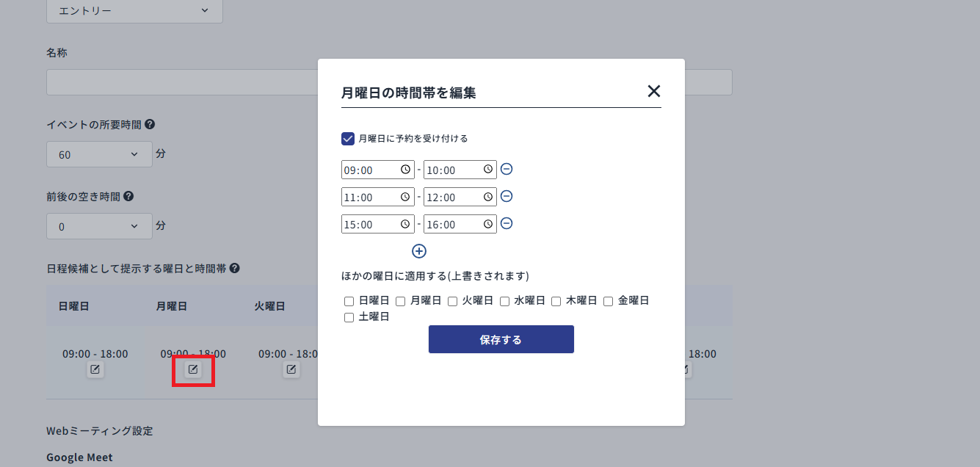Open the エントリー dropdown
Screen dimensions: 980x467
pyautogui.click(x=134, y=11)
